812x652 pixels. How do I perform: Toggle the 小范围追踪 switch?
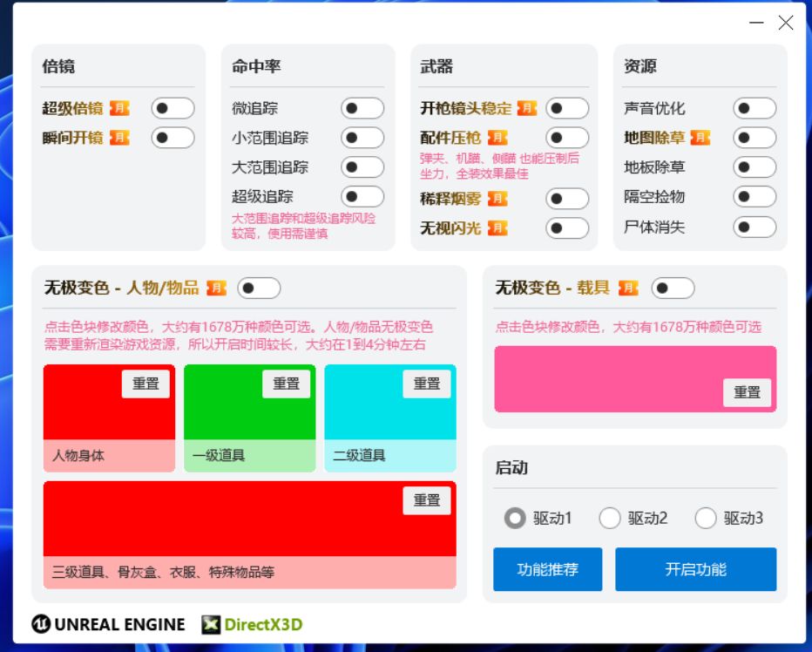pos(362,138)
